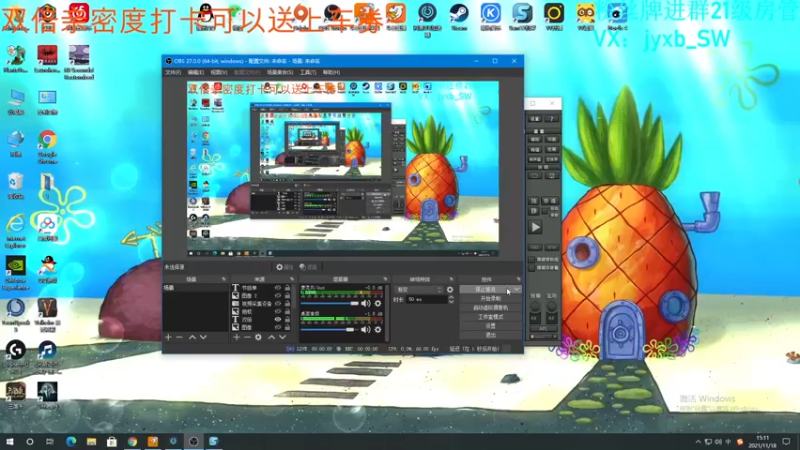Viewport: 800px width, 450px height.
Task: Open the scene transition type dropdown
Action: click(419, 290)
